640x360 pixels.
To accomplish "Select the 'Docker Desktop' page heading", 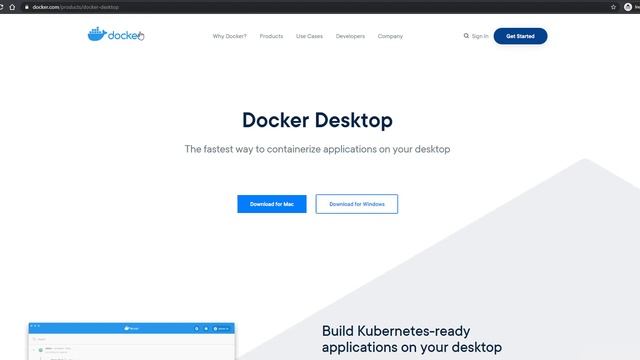I will [x=317, y=120].
